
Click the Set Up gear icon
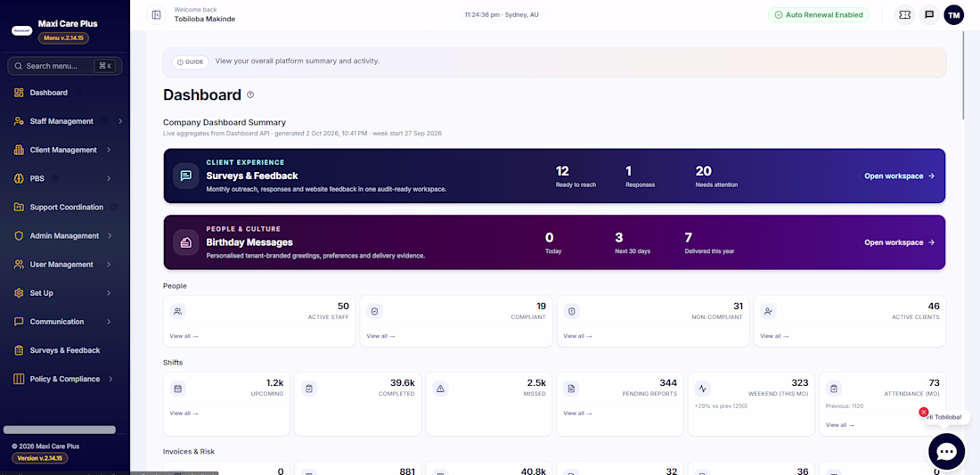tap(19, 293)
